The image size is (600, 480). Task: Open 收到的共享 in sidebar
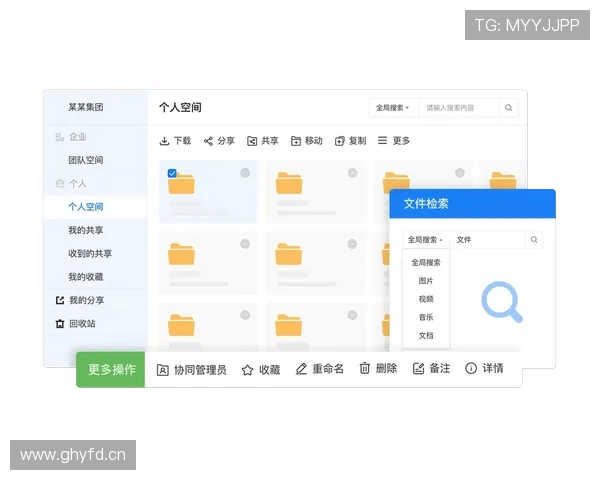90,254
